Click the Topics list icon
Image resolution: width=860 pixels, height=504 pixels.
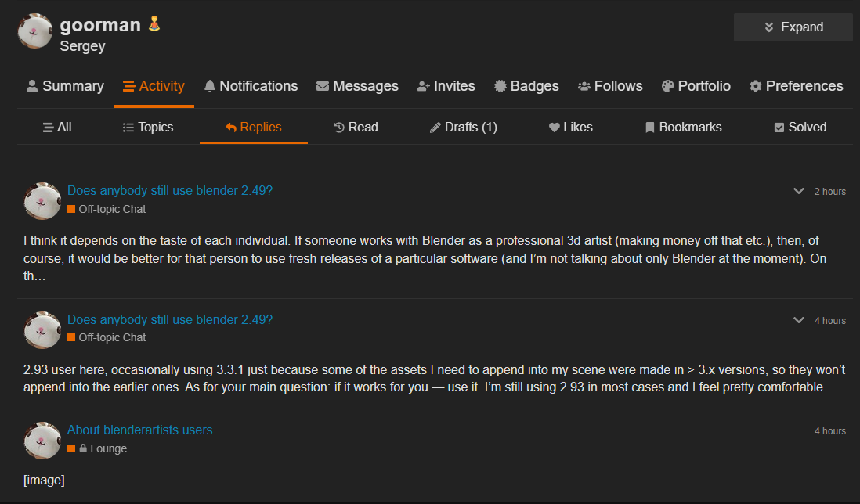[128, 128]
